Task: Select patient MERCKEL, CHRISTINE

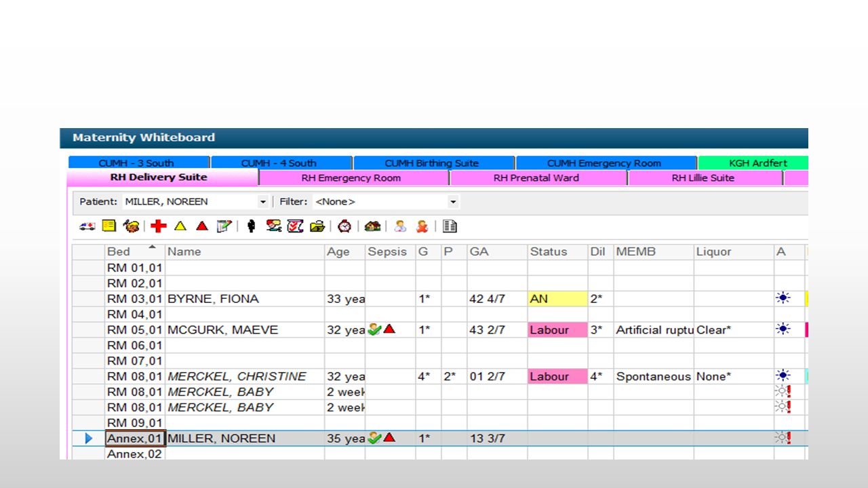Action: 237,376
